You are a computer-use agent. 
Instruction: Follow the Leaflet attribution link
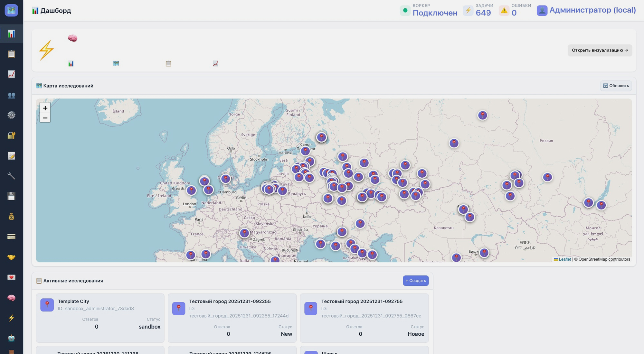pyautogui.click(x=564, y=259)
